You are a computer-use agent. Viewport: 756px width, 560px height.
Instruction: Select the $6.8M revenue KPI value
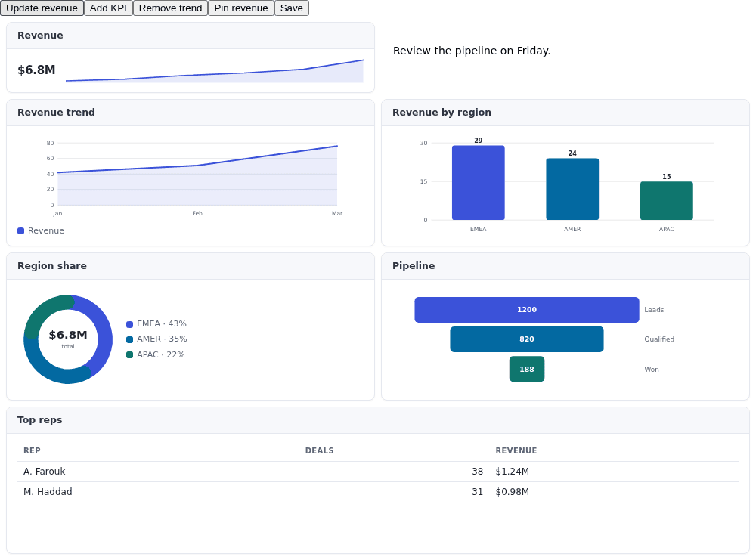[36, 70]
